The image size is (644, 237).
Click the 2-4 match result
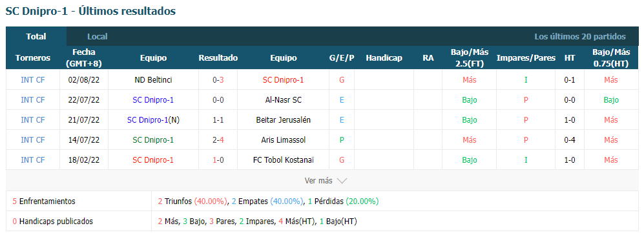218,139
